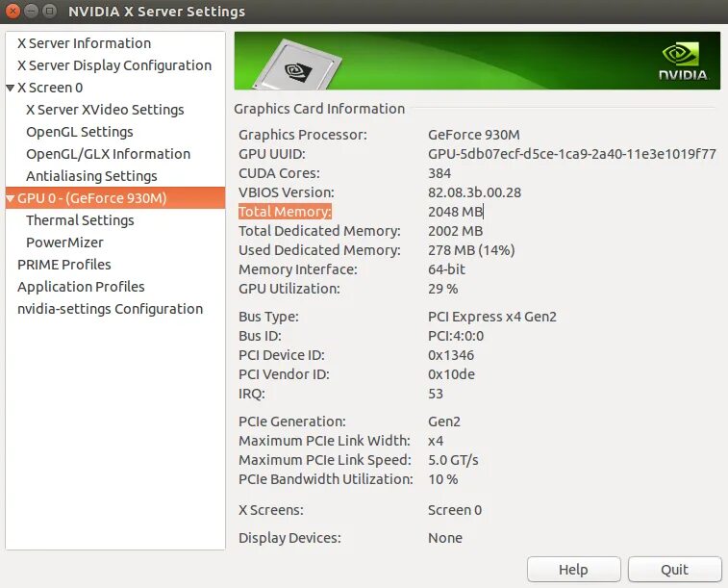The height and width of the screenshot is (588, 728).
Task: Open PRIME Profiles page
Action: (64, 265)
